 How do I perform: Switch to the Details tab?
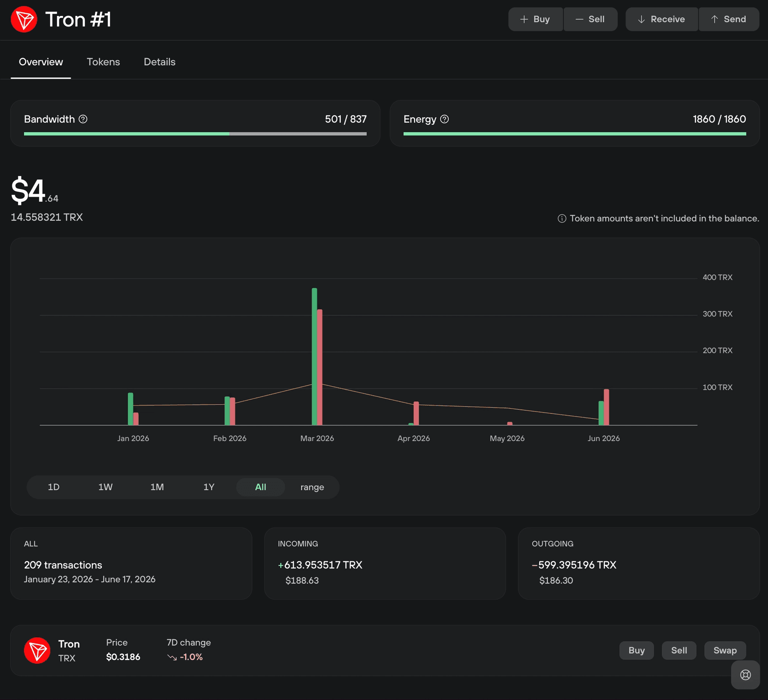point(159,62)
